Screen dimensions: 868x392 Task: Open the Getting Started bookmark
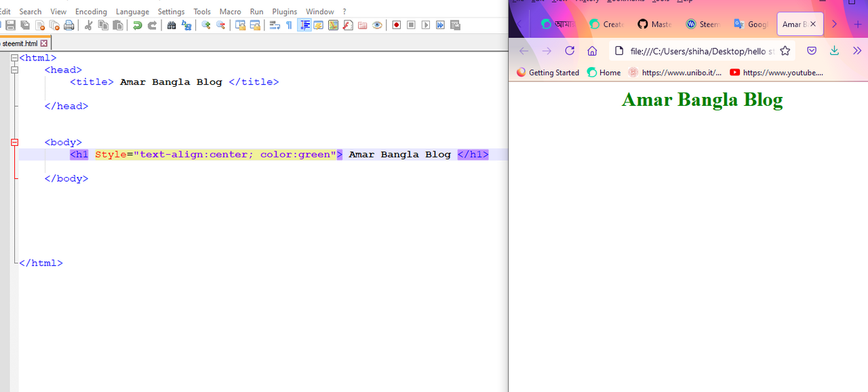[x=548, y=73]
